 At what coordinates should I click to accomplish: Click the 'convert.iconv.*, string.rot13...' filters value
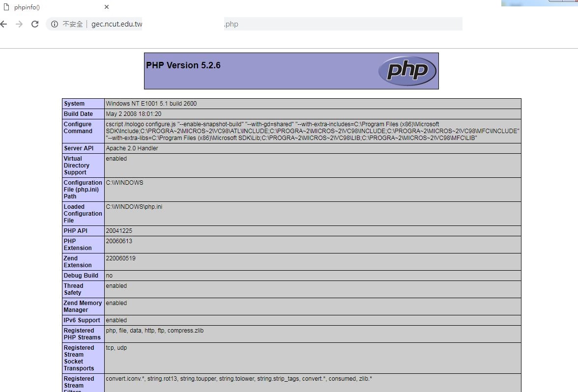point(239,378)
